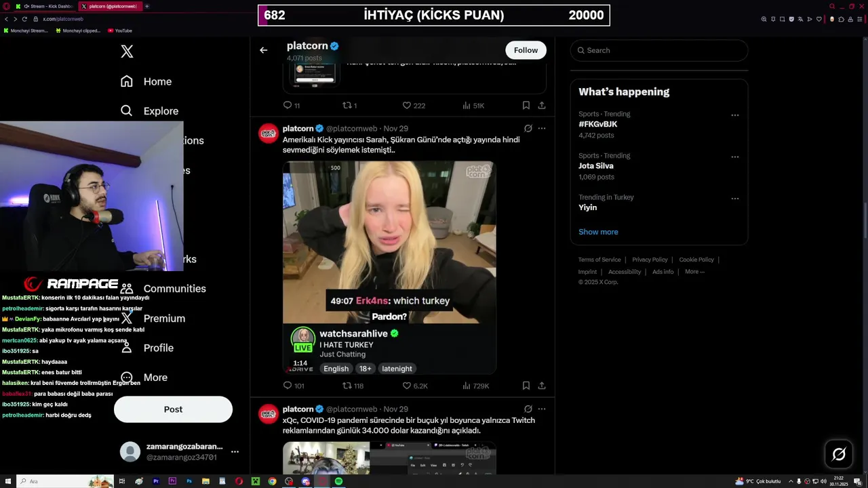Go back with arrow next to platcorn

(264, 50)
